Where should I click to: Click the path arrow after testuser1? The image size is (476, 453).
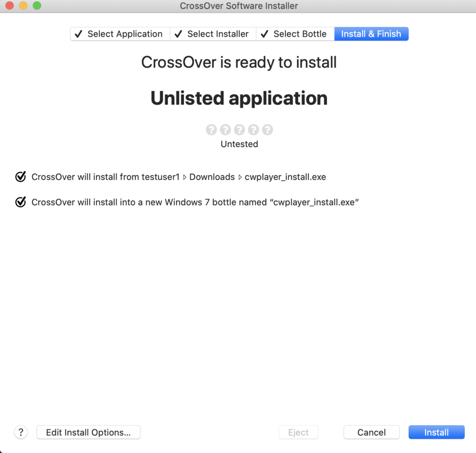click(x=185, y=177)
